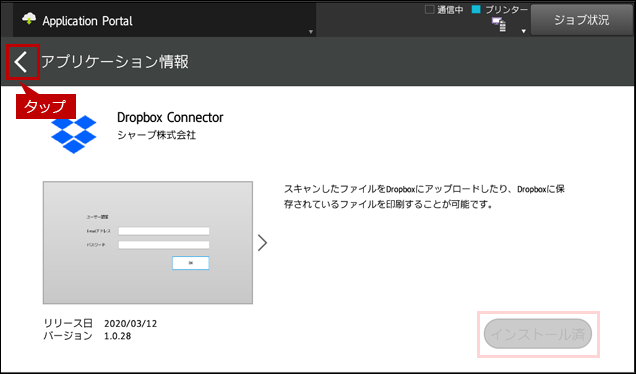
Task: Tap the back arrow beside アプリケーション情報
Action: coord(21,62)
